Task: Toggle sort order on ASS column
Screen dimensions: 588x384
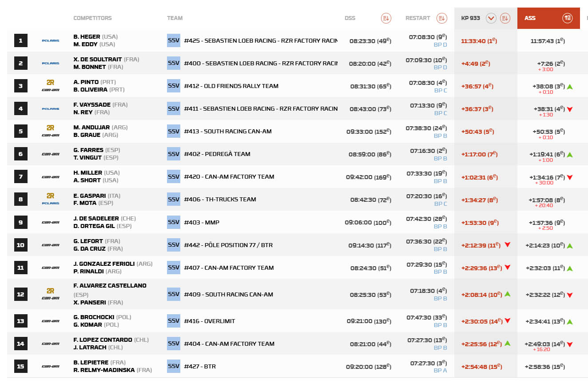Action: 567,18
